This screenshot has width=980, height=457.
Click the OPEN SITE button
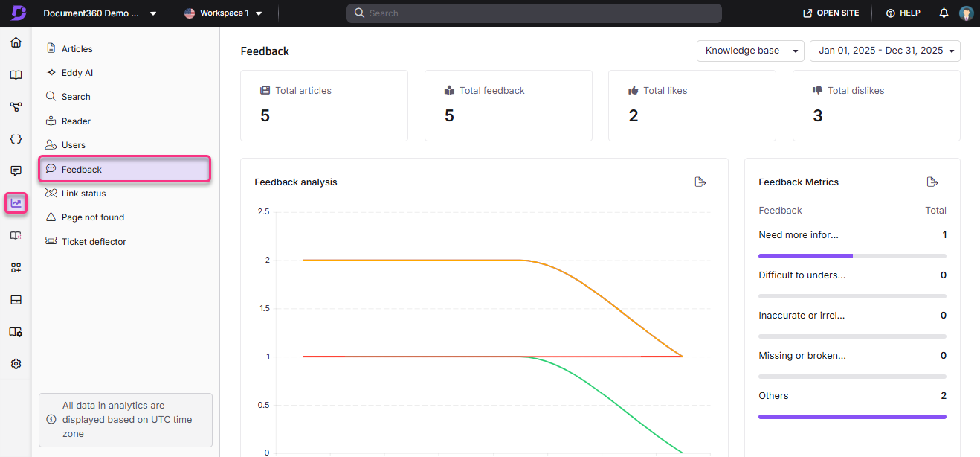point(831,13)
